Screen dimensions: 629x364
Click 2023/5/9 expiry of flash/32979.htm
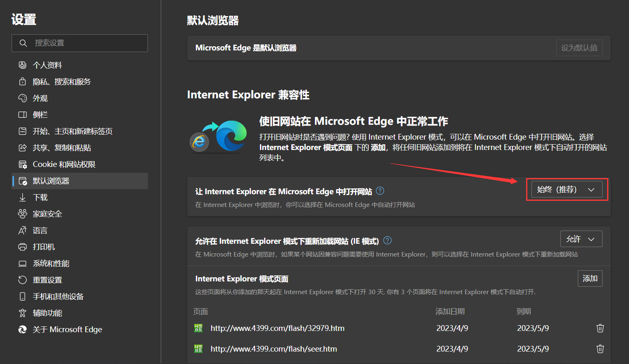[533, 328]
